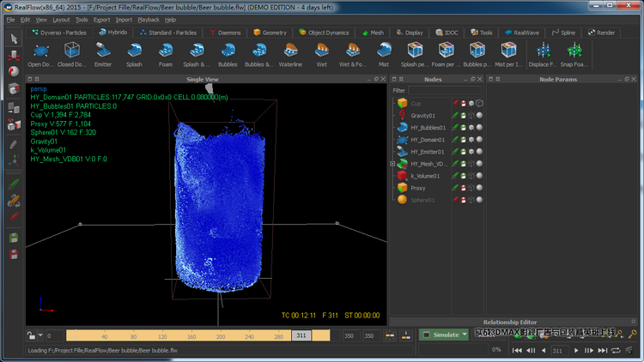Add a Closed Domain node
The image size is (644, 362).
tap(72, 55)
